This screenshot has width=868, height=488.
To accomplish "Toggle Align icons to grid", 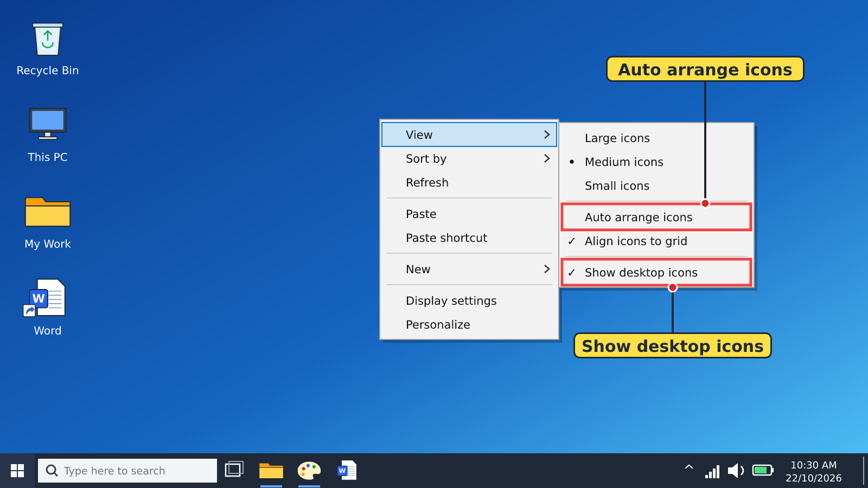I will click(x=656, y=241).
